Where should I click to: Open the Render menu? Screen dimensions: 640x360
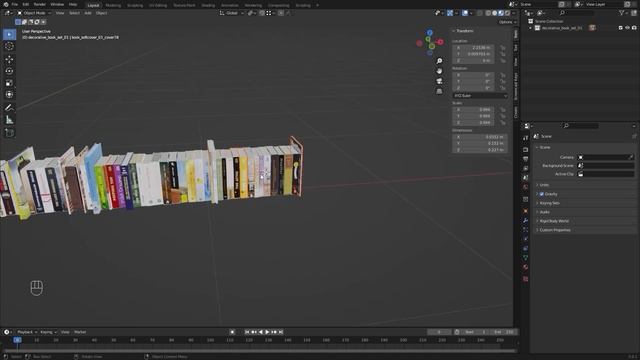pos(40,4)
